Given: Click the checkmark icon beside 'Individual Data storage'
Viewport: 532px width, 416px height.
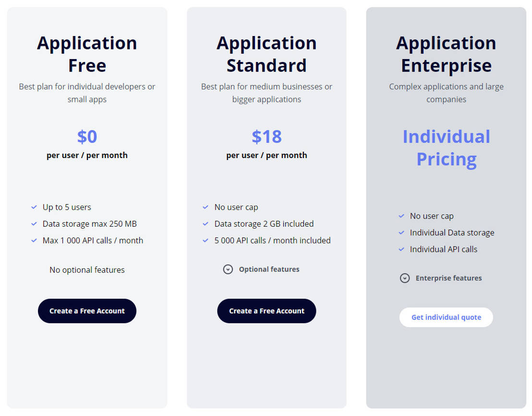Looking at the screenshot, I should click(x=401, y=232).
